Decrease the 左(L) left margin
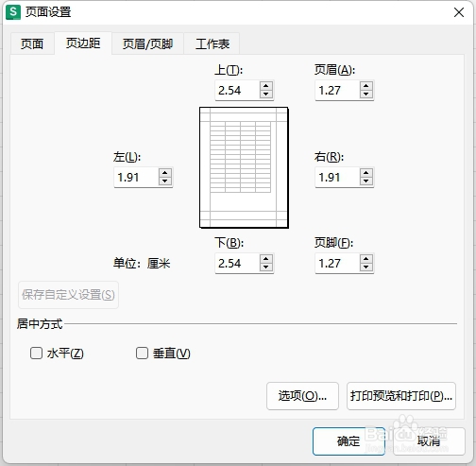The width and height of the screenshot is (476, 466). [x=165, y=181]
